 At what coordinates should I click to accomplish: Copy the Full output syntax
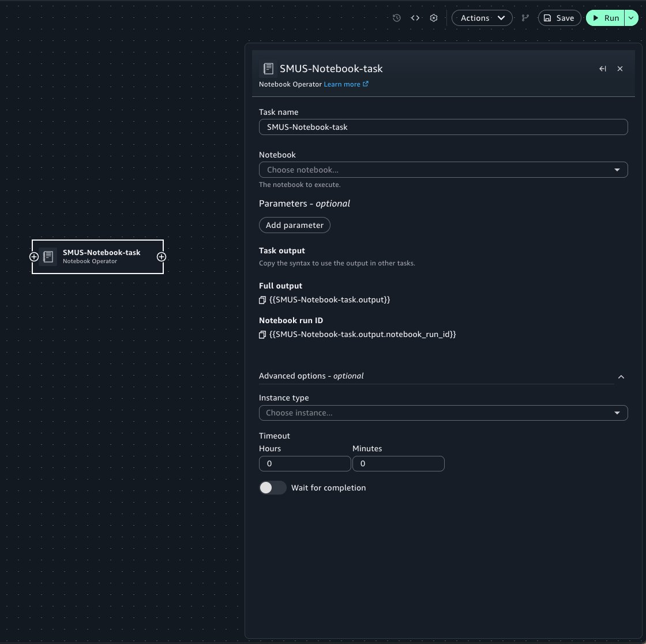(262, 300)
